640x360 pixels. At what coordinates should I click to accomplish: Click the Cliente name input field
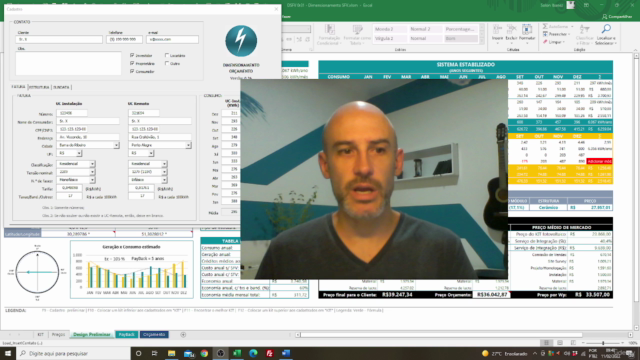[x=59, y=39]
